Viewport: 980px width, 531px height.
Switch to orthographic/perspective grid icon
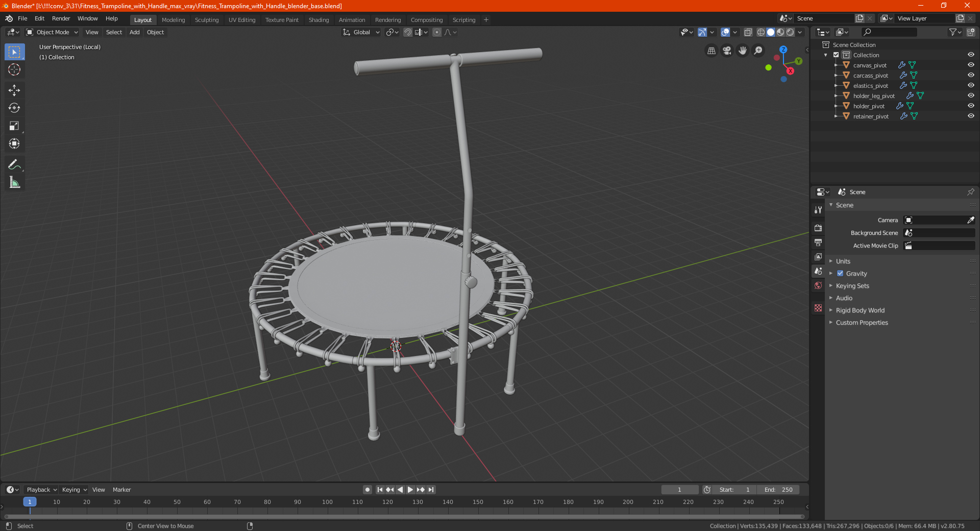pos(711,51)
